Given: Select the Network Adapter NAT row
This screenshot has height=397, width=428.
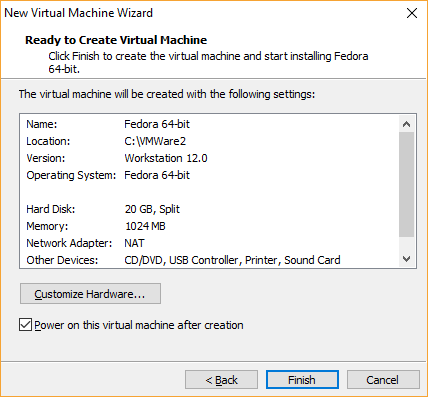Looking at the screenshot, I should (x=209, y=243).
